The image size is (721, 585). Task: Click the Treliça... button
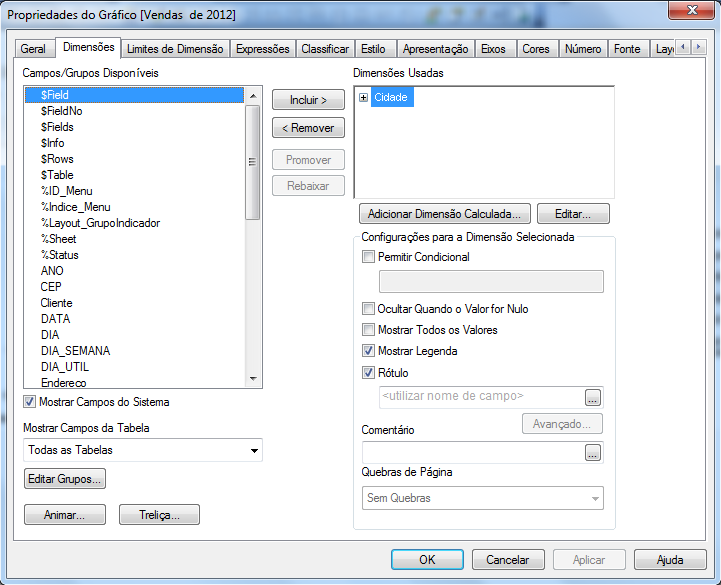[x=159, y=515]
